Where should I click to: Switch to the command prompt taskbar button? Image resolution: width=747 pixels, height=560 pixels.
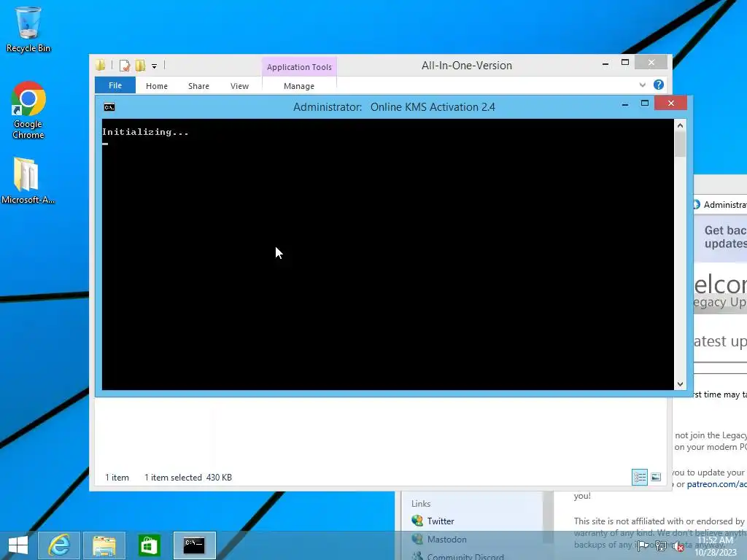pyautogui.click(x=194, y=545)
